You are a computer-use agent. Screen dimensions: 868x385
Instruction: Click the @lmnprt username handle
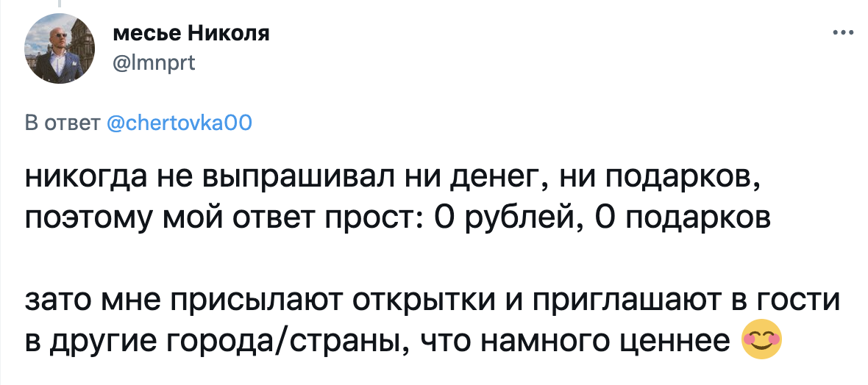pyautogui.click(x=154, y=63)
